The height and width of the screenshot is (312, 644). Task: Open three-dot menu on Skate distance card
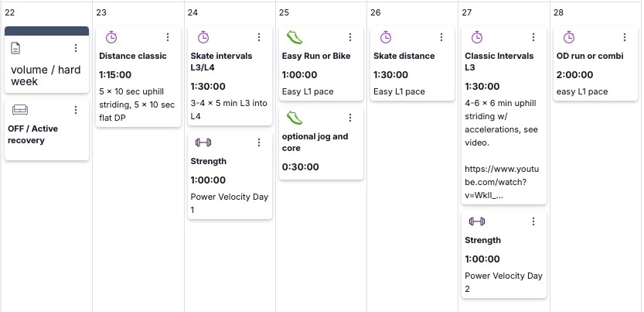[x=441, y=37]
